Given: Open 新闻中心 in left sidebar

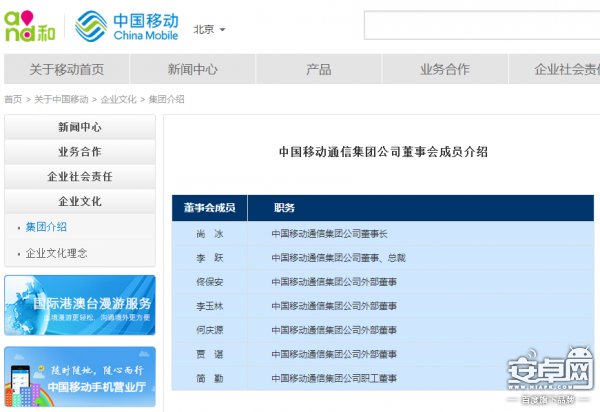Looking at the screenshot, I should coord(80,128).
